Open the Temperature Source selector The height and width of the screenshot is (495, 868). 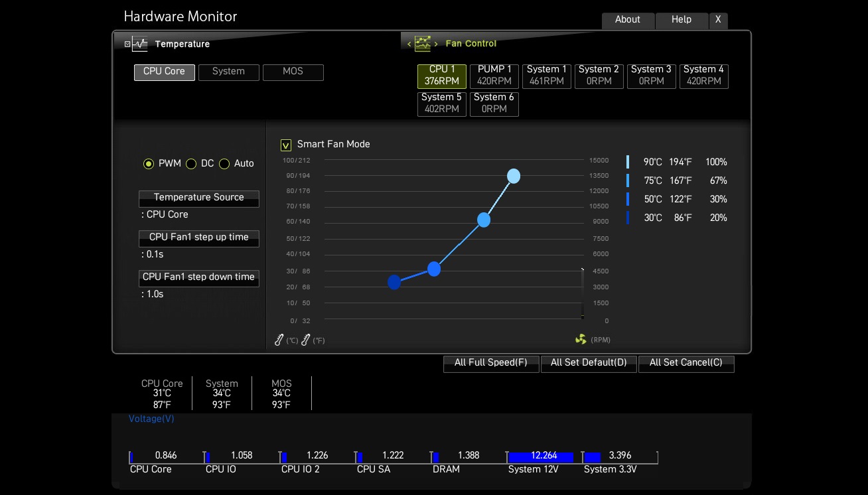click(x=199, y=198)
